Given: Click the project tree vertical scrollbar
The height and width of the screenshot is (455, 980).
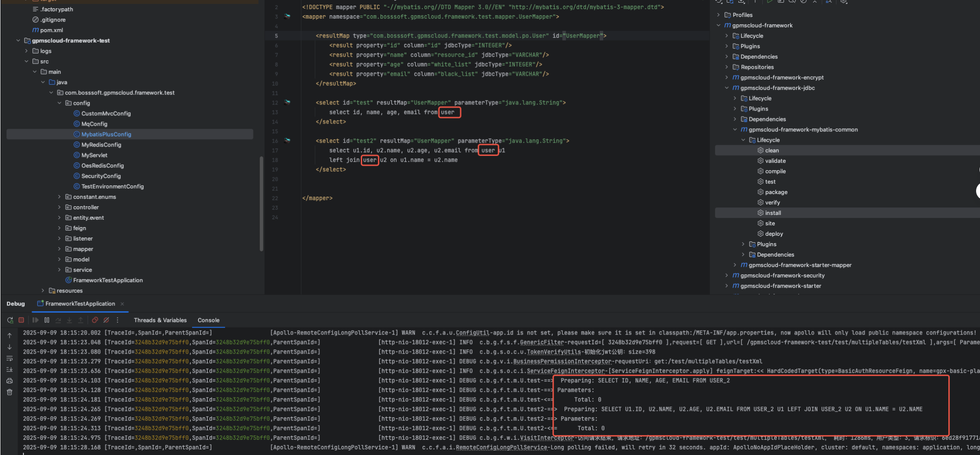Looking at the screenshot, I should [x=261, y=203].
